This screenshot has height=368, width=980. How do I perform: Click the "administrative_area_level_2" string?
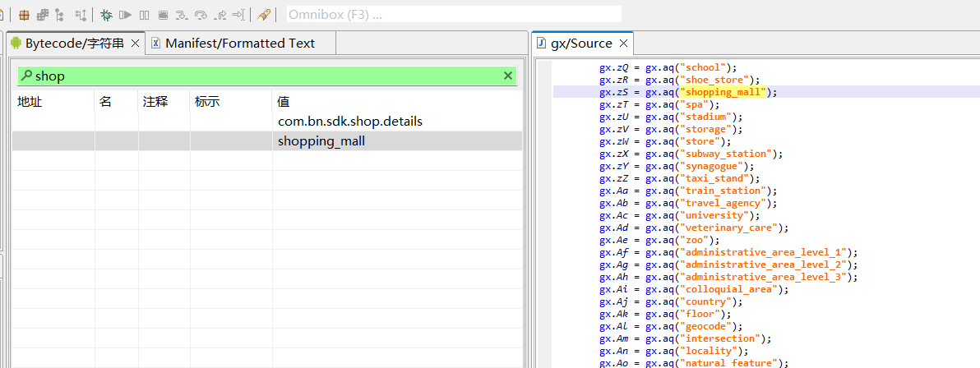point(763,264)
